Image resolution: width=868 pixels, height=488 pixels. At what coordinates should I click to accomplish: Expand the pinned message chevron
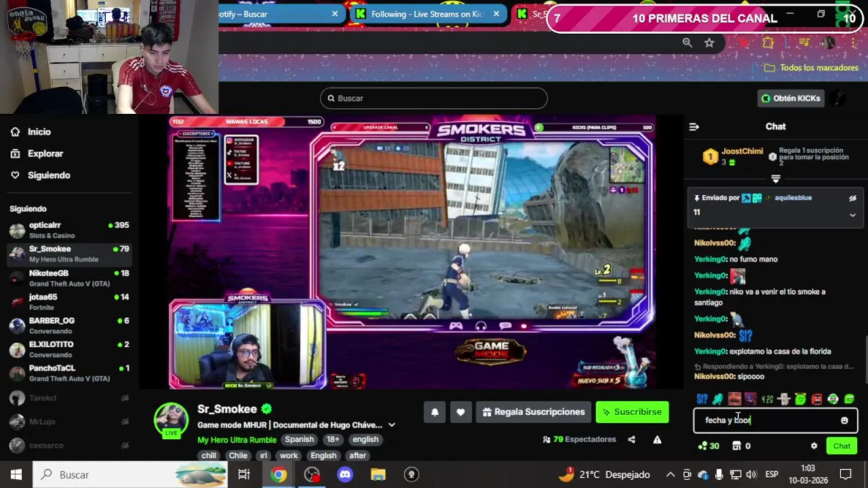(852, 215)
